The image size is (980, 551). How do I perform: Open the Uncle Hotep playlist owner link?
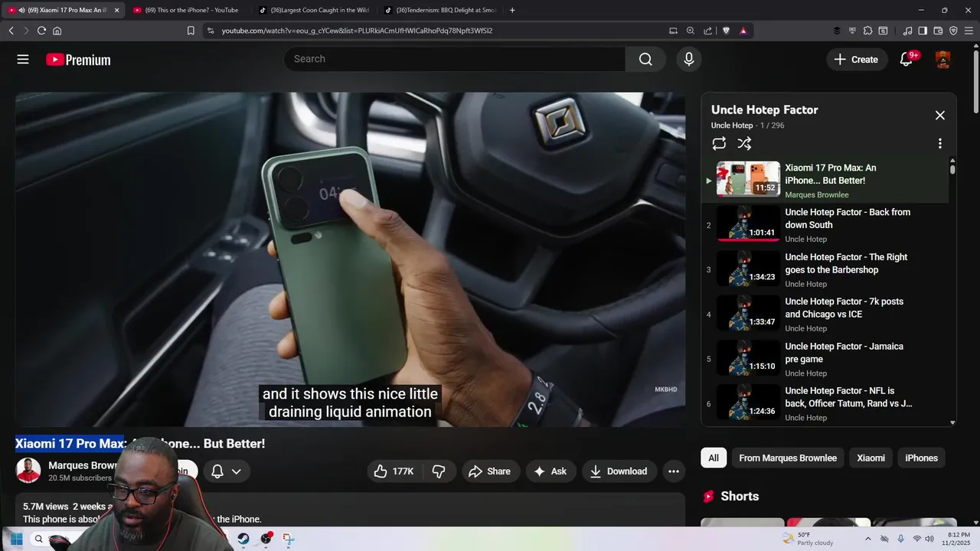pos(732,126)
